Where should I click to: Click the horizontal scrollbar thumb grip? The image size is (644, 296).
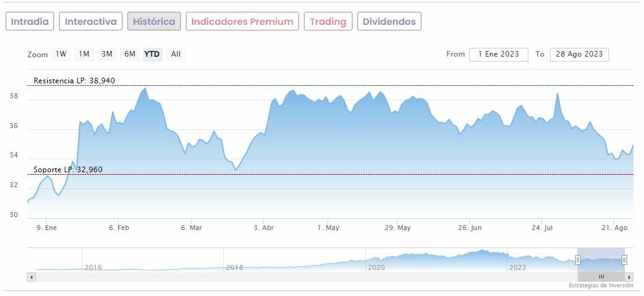(601, 277)
